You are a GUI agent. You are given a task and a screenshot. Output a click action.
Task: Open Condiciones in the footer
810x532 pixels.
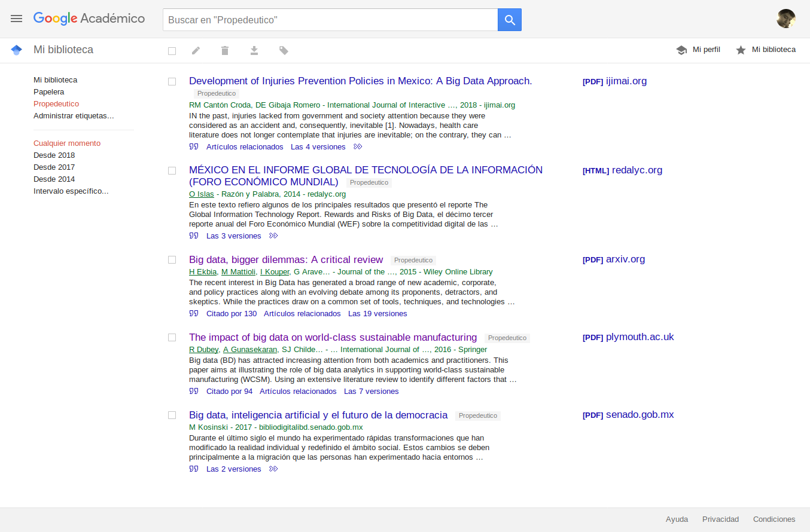[774, 519]
